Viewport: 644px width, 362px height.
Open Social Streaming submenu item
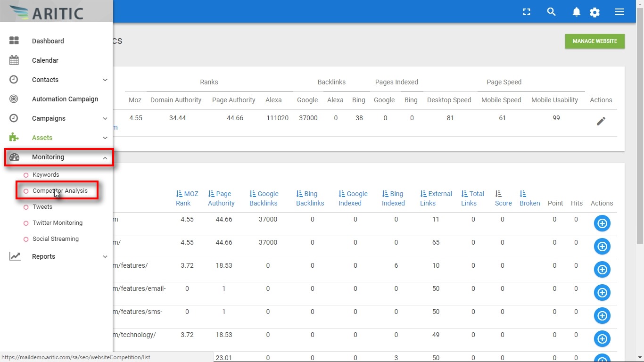click(56, 239)
